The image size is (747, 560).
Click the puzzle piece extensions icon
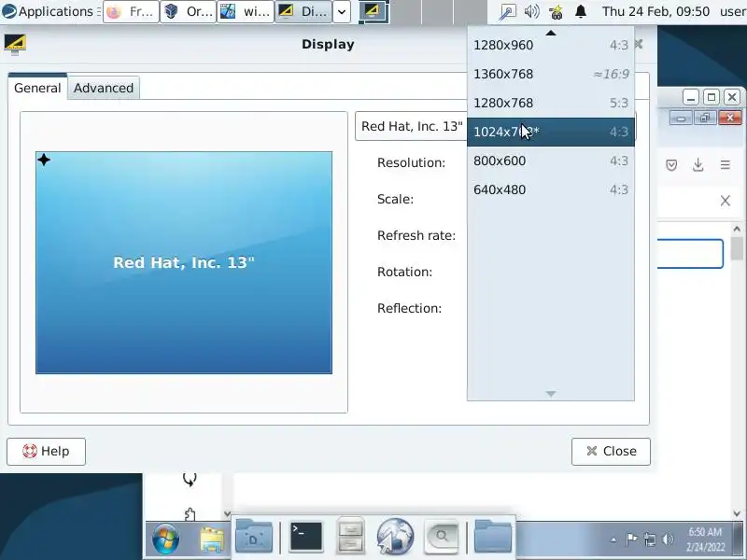point(190,514)
